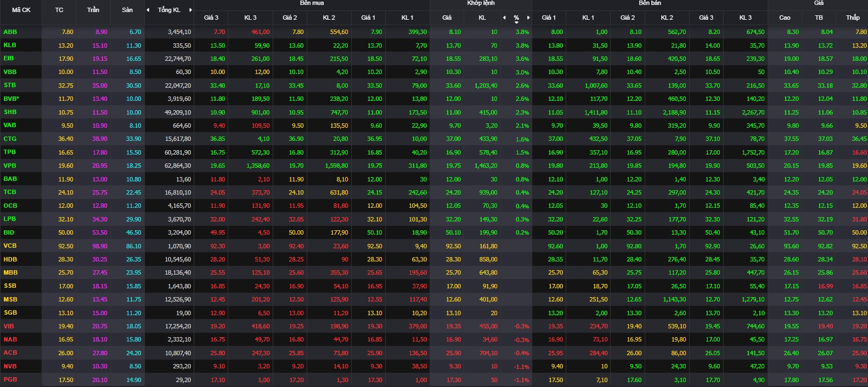Sort by Giá 1 under Bên mua
The height and width of the screenshot is (387, 868).
[x=368, y=18]
